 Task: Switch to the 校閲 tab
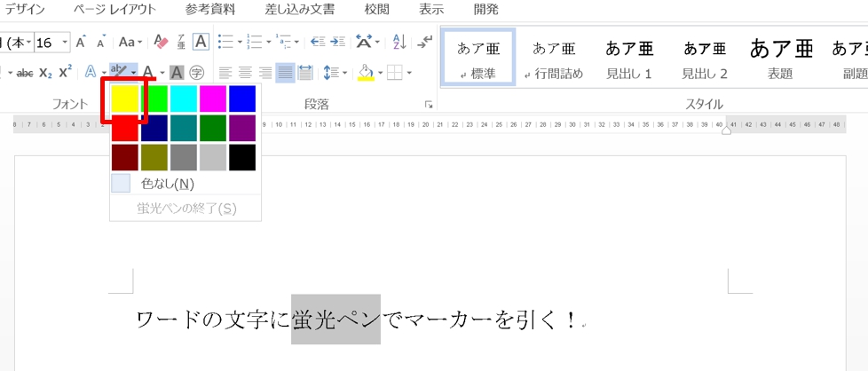[376, 10]
